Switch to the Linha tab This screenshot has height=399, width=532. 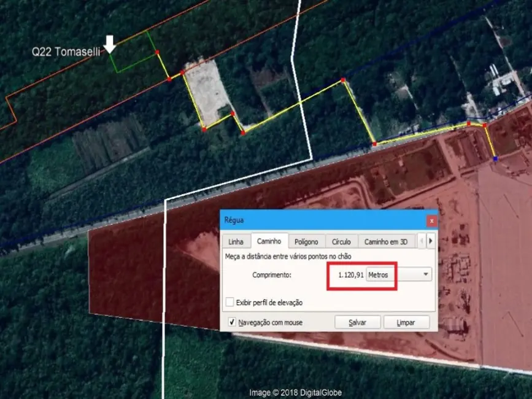click(x=236, y=241)
